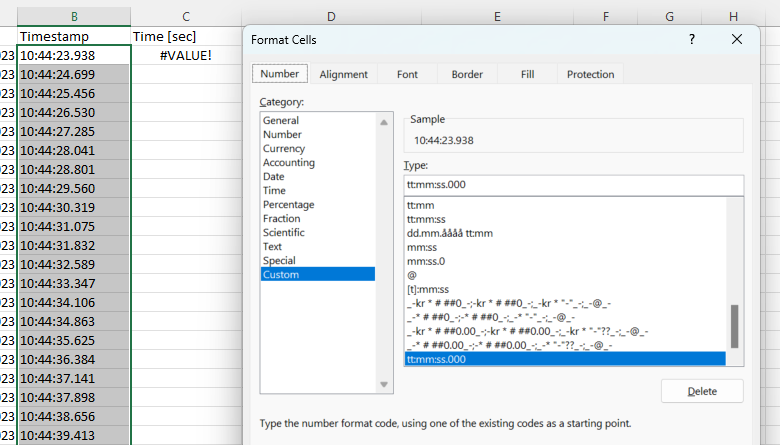Screen dimensions: 780x445
Task: Delete the selected custom format
Action: 702,391
